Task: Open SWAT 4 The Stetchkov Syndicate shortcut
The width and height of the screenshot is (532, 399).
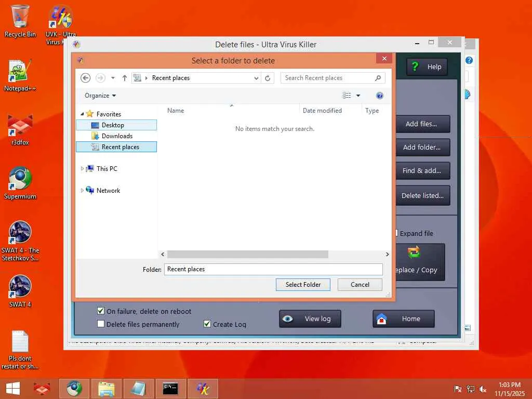Action: tap(20, 241)
